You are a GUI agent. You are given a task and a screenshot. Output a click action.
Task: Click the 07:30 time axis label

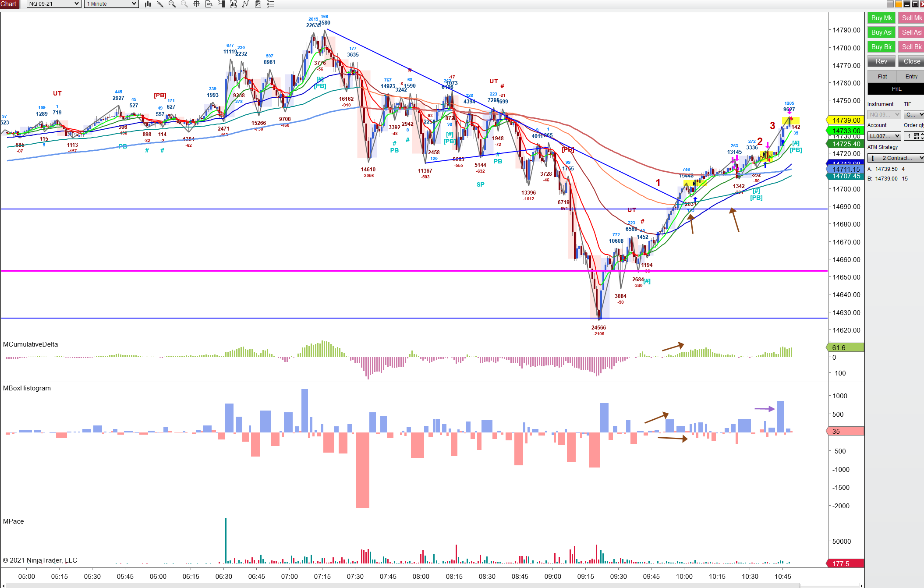[355, 576]
